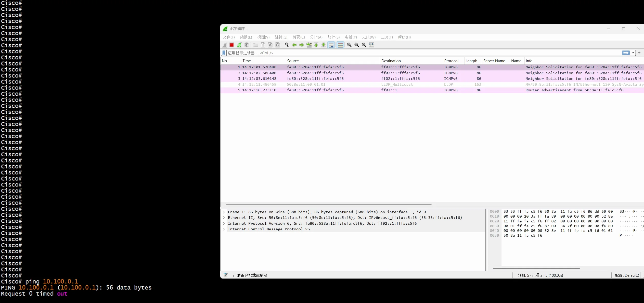The height and width of the screenshot is (303, 644).
Task: Stop the running capture with red square
Action: [232, 45]
